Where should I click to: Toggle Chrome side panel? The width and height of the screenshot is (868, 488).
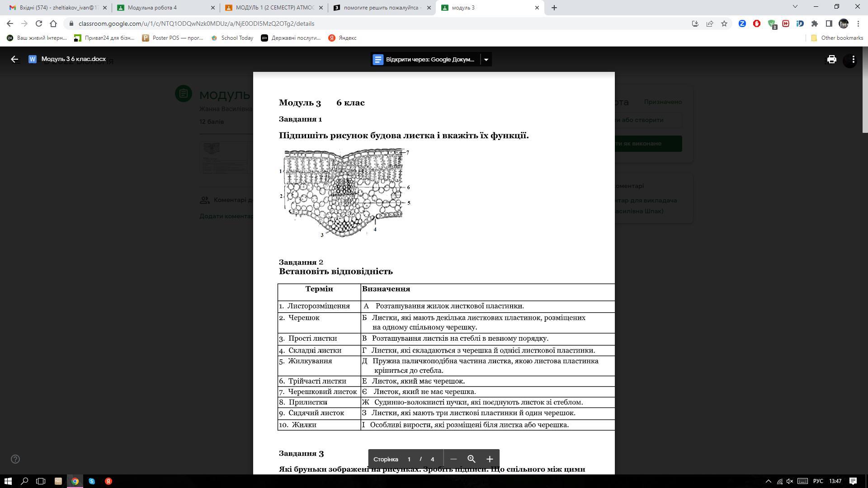829,23
